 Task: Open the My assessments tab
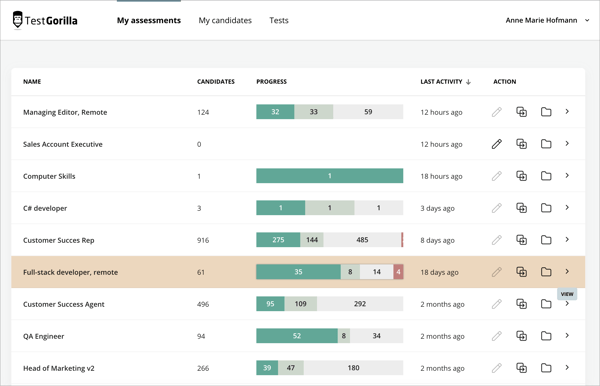[x=149, y=20]
